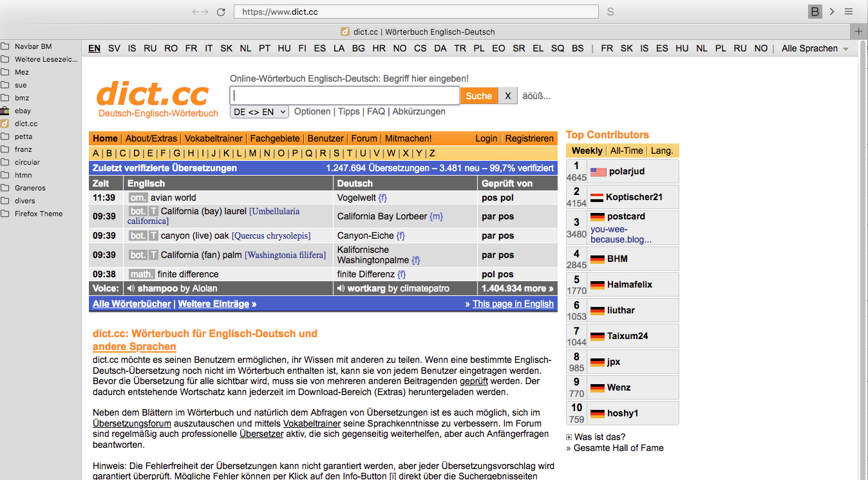The width and height of the screenshot is (868, 480).
Task: Open a new tab with the plus button
Action: click(x=859, y=32)
